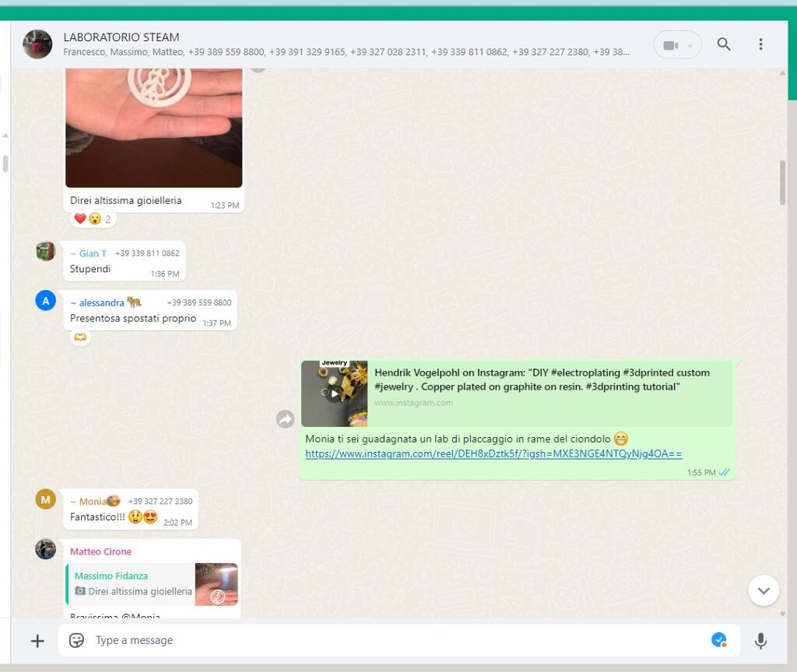Viewport: 797px width, 672px height.
Task: Click the Type a message input field
Action: coord(399,640)
